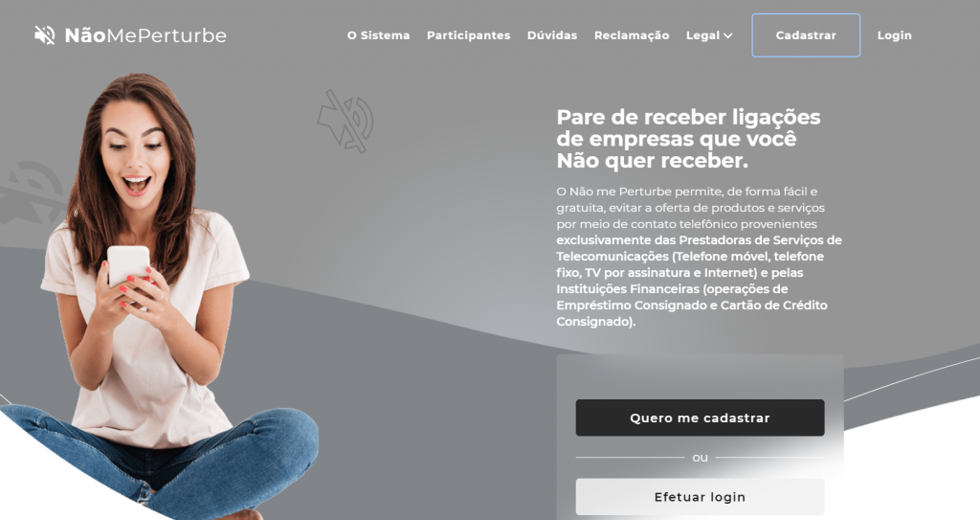Click the Efetuar login button
This screenshot has height=520, width=980.
coord(700,497)
